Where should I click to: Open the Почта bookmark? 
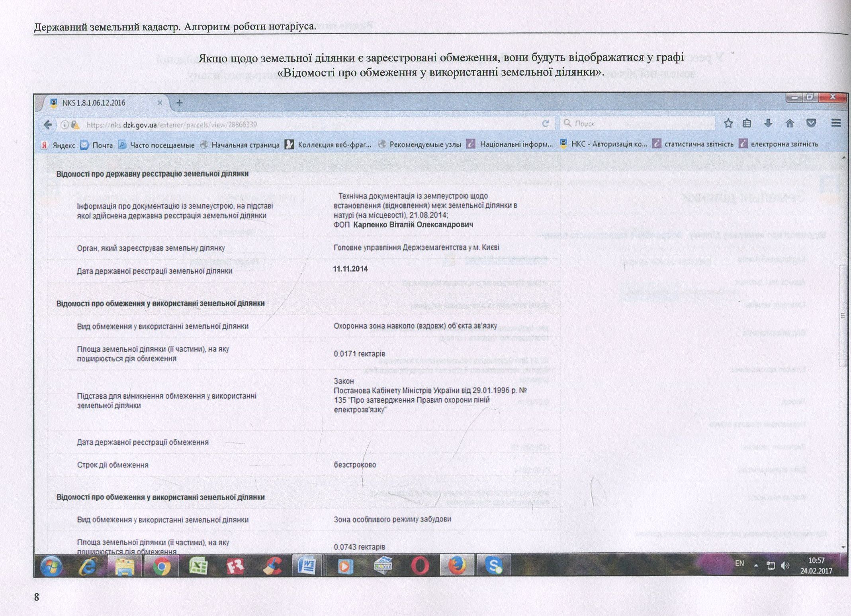pyautogui.click(x=97, y=145)
